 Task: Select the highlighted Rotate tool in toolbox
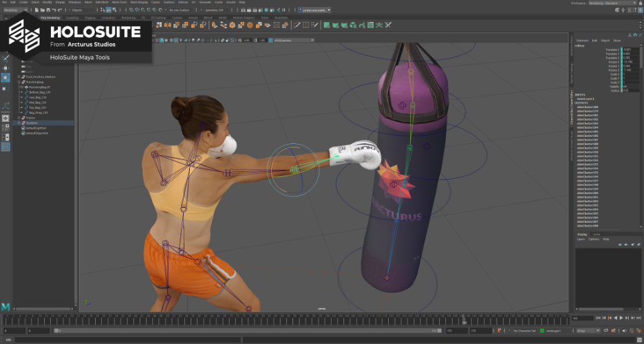(6, 78)
